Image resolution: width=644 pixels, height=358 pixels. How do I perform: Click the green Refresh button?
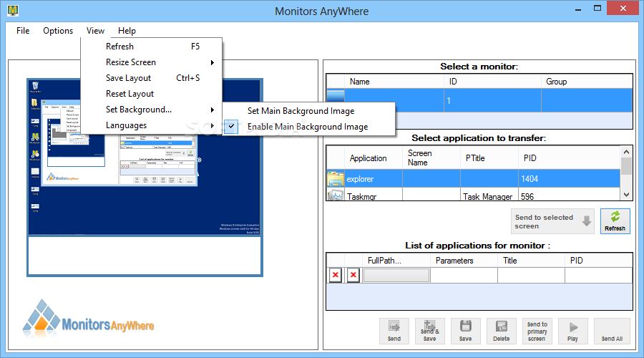(615, 221)
